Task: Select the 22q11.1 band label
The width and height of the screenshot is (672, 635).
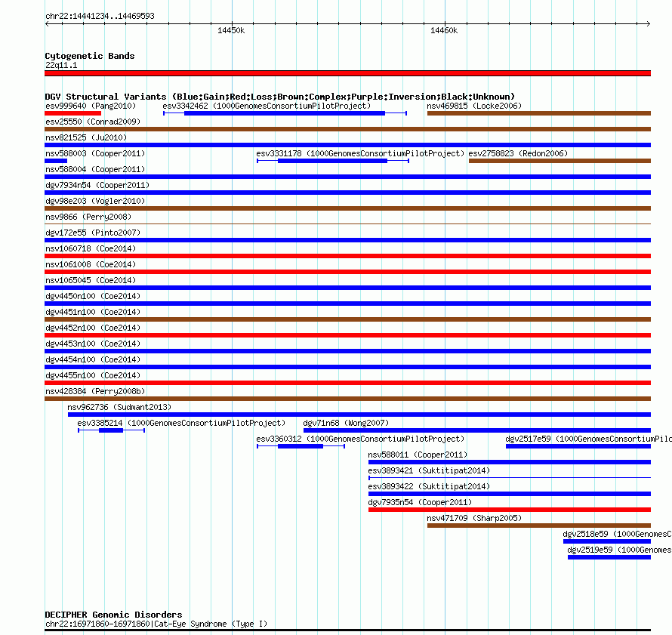Action: point(61,65)
